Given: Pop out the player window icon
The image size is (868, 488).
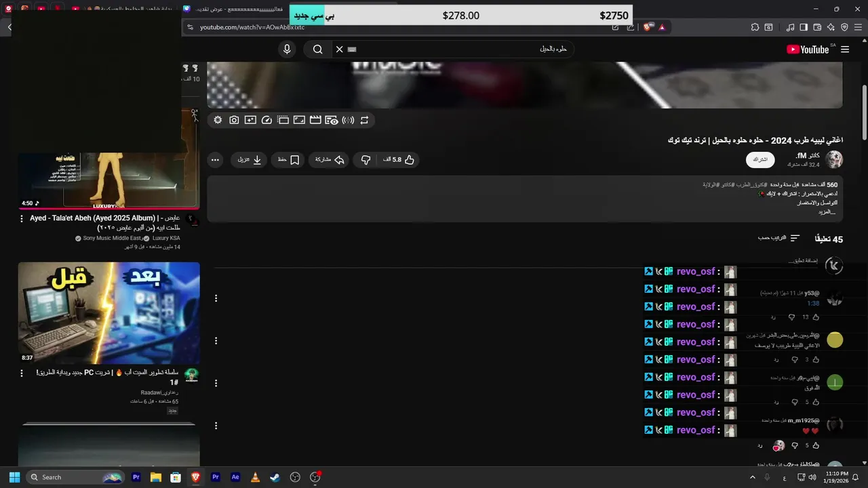Looking at the screenshot, I should pyautogui.click(x=283, y=120).
